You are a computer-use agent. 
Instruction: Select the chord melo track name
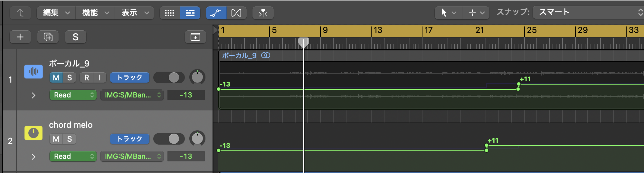point(71,125)
